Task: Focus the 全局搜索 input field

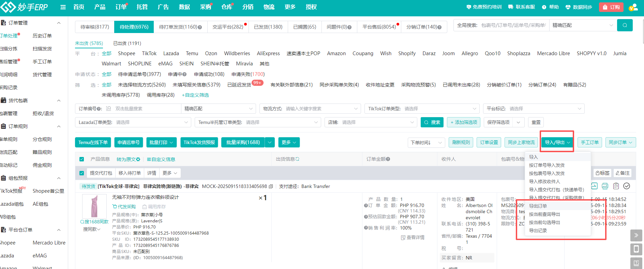Action: [x=513, y=25]
